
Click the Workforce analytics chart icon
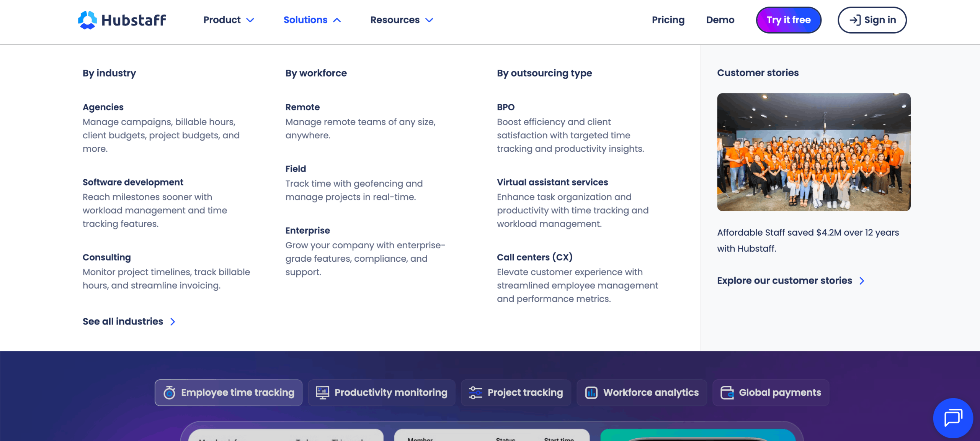pyautogui.click(x=591, y=392)
